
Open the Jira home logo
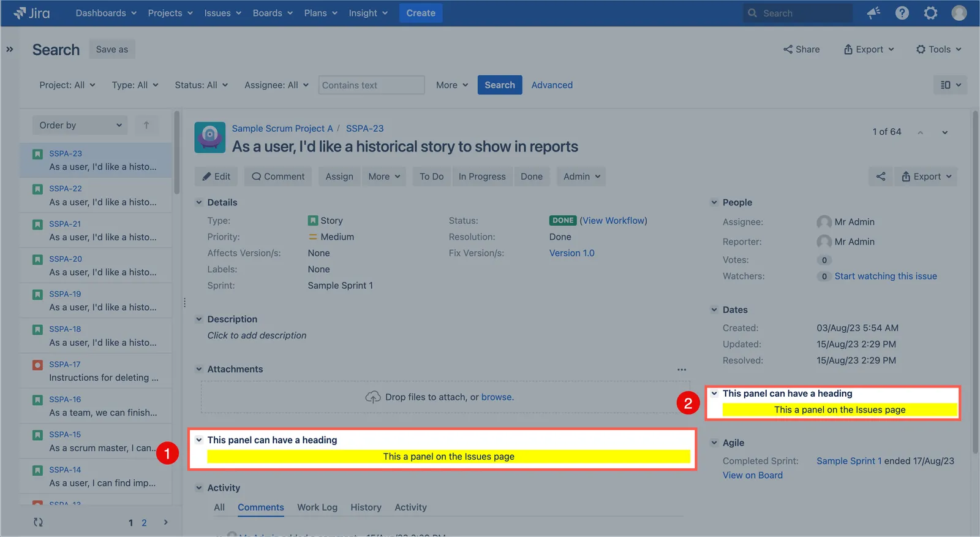click(x=32, y=13)
